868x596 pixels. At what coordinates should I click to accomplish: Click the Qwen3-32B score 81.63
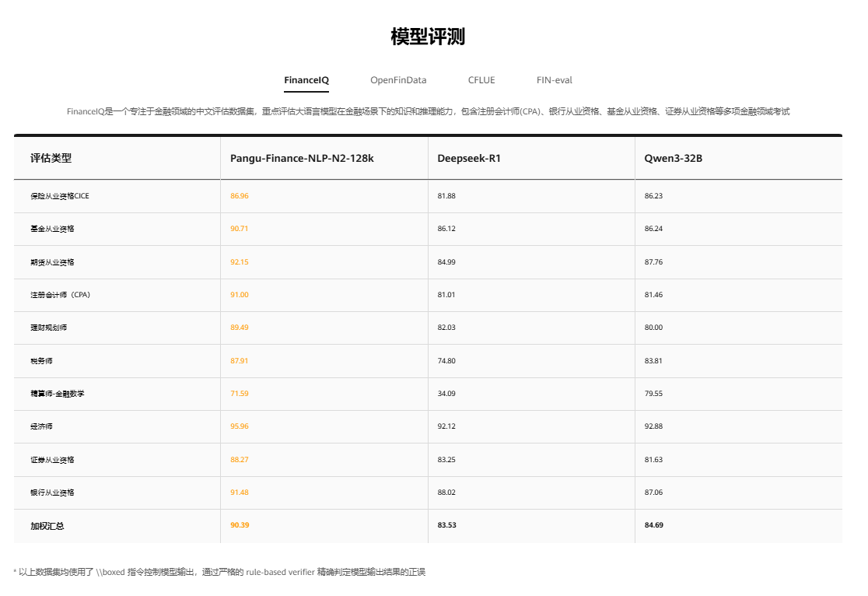click(653, 460)
